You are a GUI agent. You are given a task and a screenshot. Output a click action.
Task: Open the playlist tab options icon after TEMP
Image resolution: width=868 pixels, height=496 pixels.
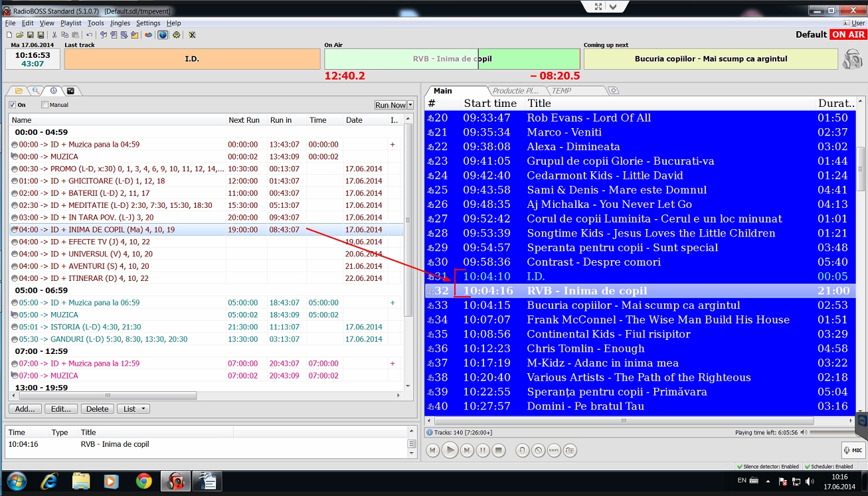click(x=613, y=90)
